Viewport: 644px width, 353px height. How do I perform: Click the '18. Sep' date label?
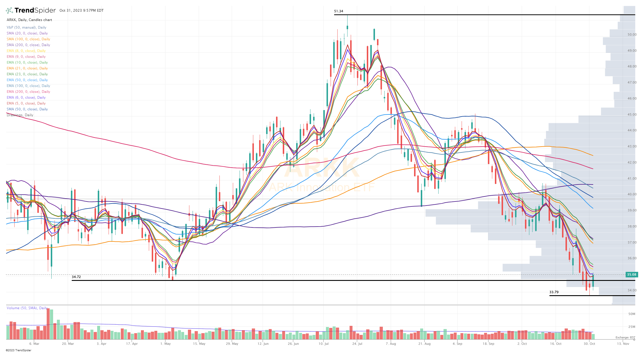[488, 344]
